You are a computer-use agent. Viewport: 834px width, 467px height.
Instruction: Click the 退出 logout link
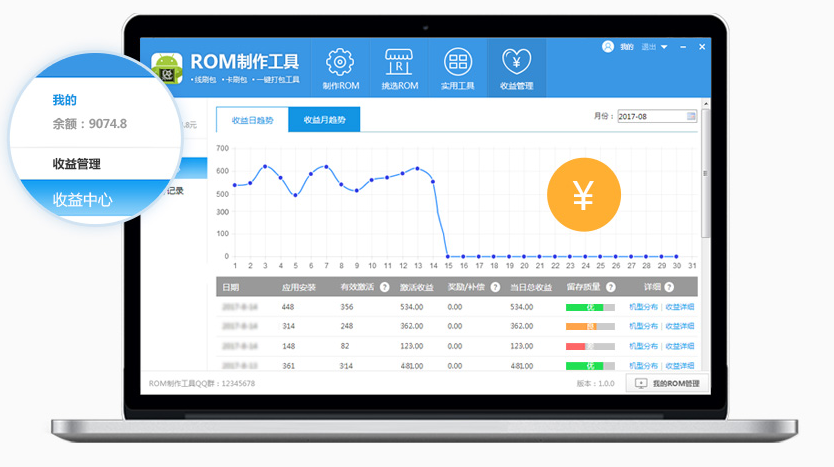(x=649, y=47)
